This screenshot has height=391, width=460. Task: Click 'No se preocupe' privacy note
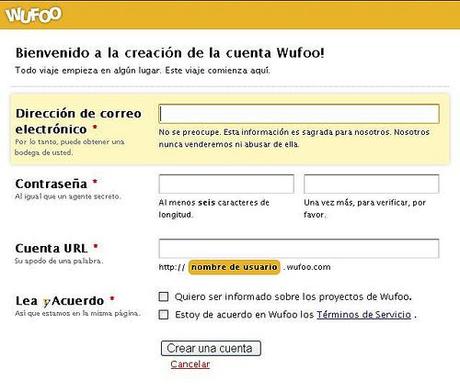coord(294,138)
